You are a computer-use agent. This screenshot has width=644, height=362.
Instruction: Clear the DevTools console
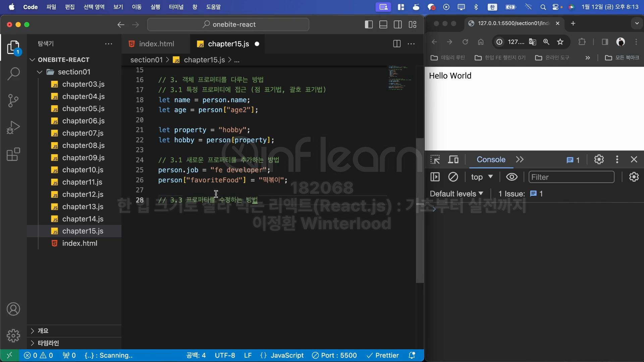coord(453,177)
